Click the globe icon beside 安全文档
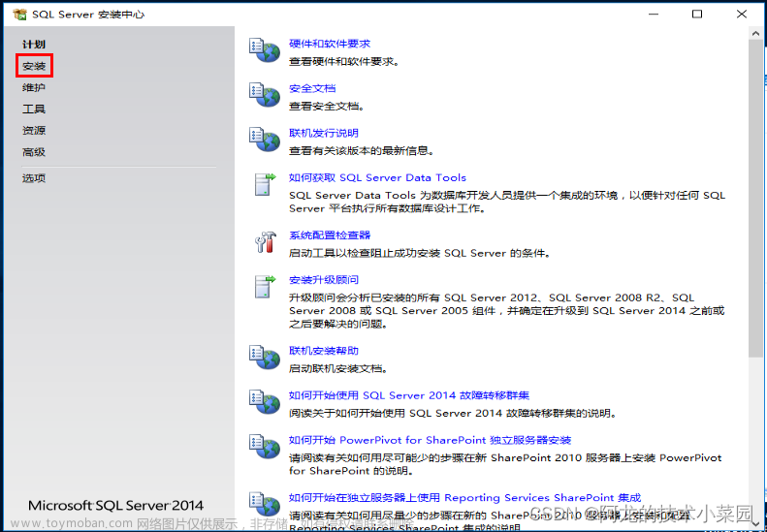This screenshot has height=532, width=767. (265, 94)
